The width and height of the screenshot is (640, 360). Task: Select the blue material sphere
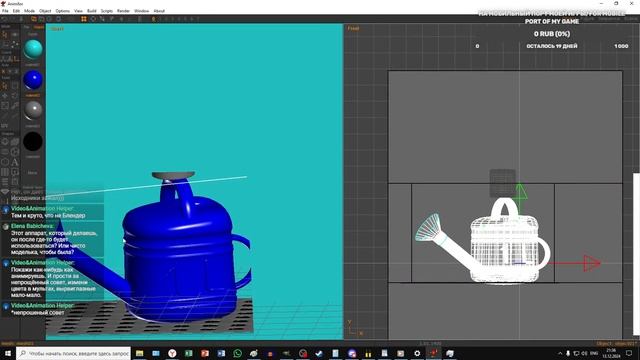tap(33, 80)
